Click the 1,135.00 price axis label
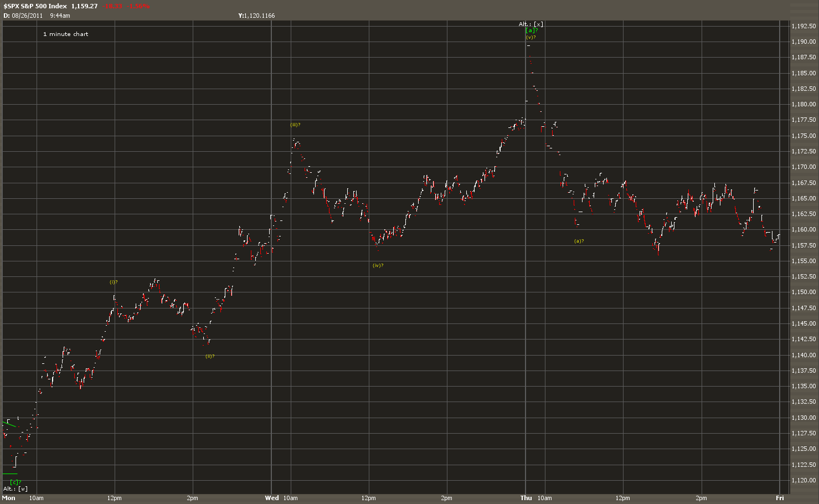819x504 pixels. [x=804, y=386]
